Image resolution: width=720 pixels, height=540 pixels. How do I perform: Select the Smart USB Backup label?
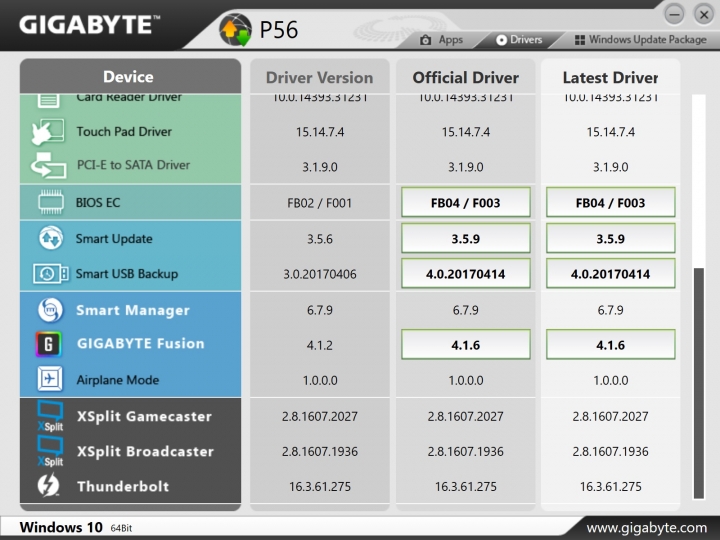127,274
